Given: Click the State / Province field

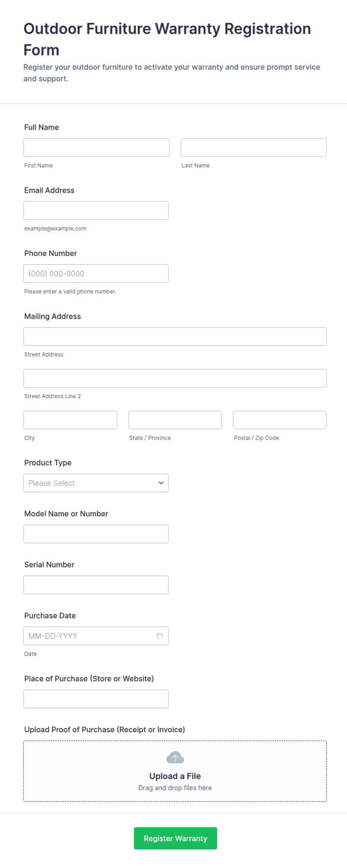Looking at the screenshot, I should [x=175, y=420].
